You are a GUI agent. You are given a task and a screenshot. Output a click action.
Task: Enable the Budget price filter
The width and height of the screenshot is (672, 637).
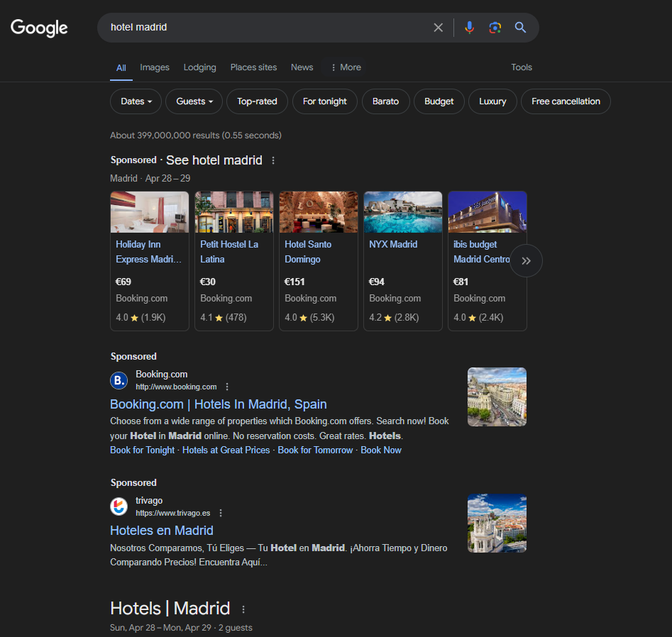[439, 101]
